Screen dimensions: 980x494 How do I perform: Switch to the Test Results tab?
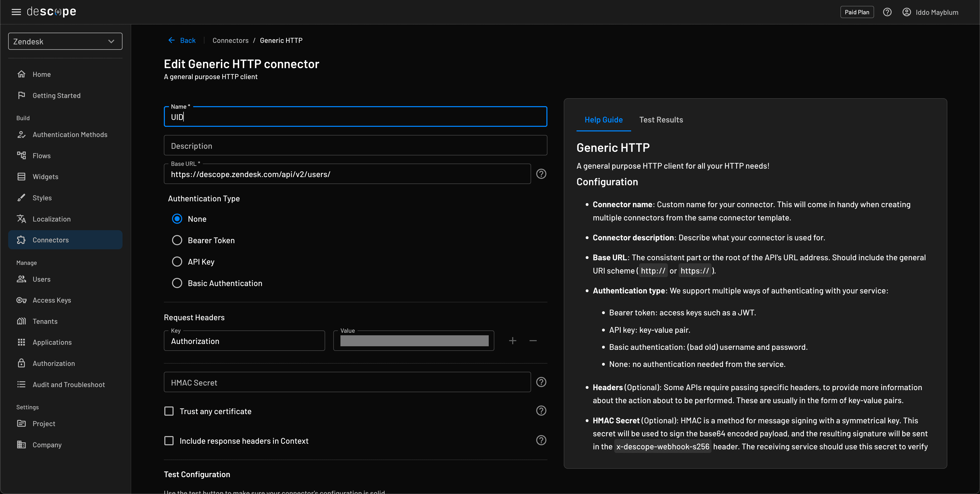[x=661, y=120]
